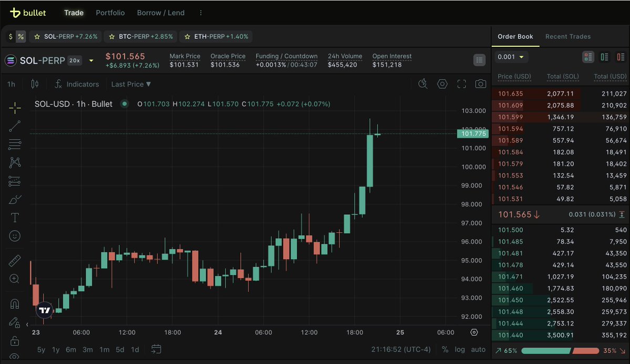Change the 1h chart interval

(11, 84)
